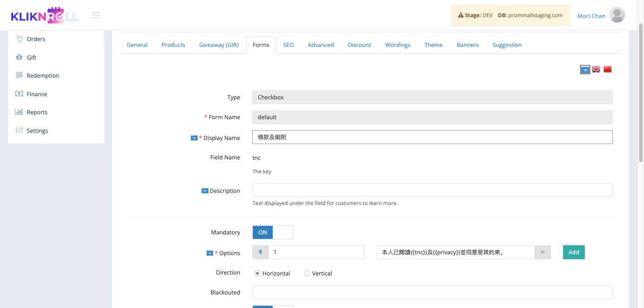Switch to the Wordings tab
Screen dimensions: 644x308
pyautogui.click(x=398, y=45)
